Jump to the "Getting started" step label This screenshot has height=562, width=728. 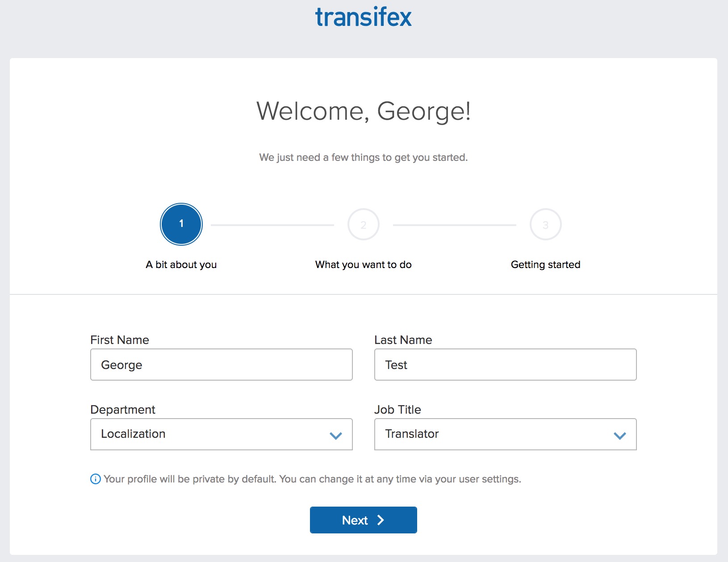[545, 264]
